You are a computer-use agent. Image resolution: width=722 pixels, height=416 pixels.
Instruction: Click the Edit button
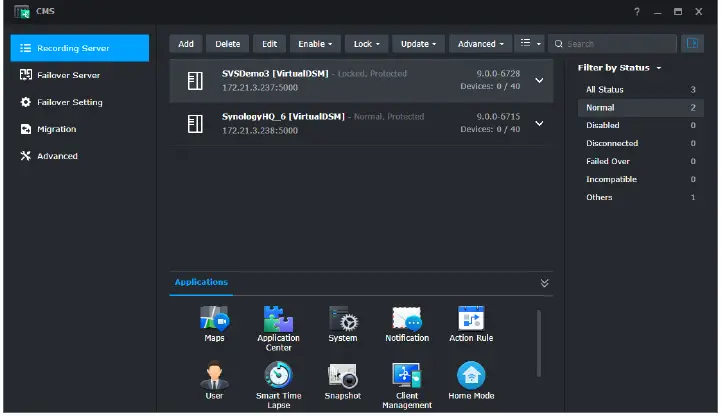pos(269,44)
